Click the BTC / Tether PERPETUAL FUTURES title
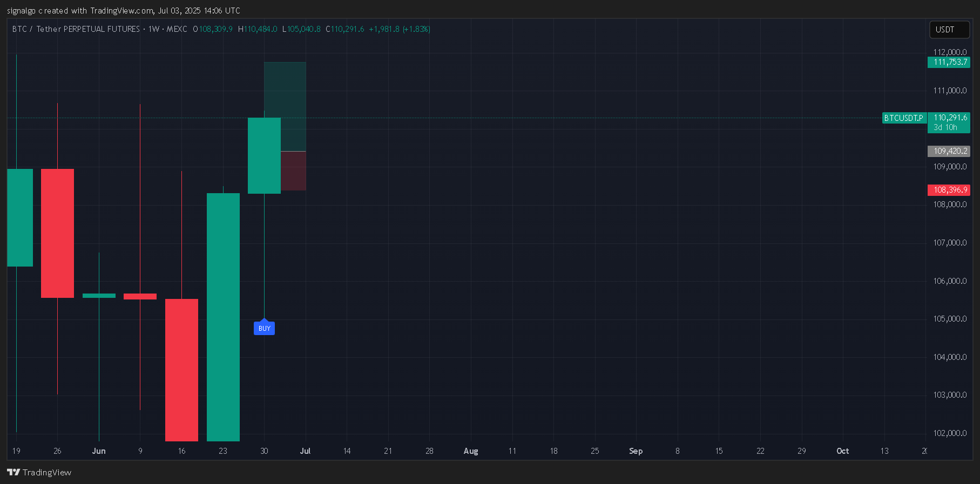The width and height of the screenshot is (980, 484). click(76, 29)
